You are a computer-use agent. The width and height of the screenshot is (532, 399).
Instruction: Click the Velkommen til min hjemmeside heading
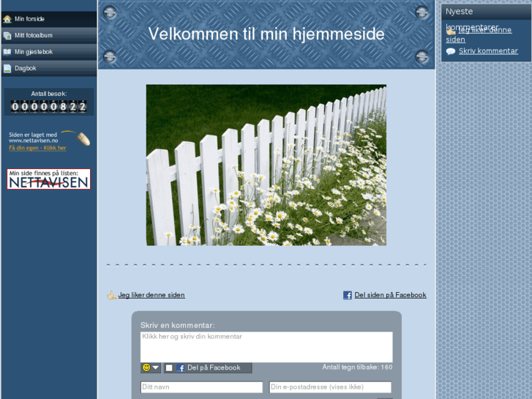click(x=266, y=34)
